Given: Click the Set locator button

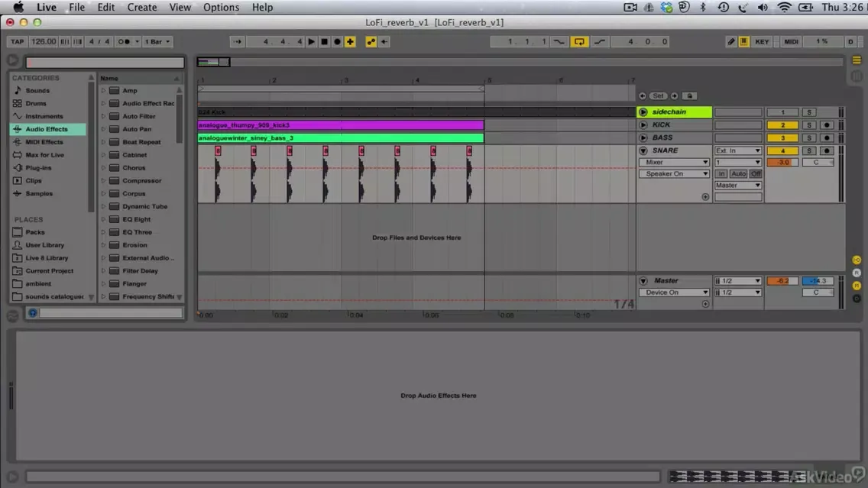Looking at the screenshot, I should [x=658, y=95].
